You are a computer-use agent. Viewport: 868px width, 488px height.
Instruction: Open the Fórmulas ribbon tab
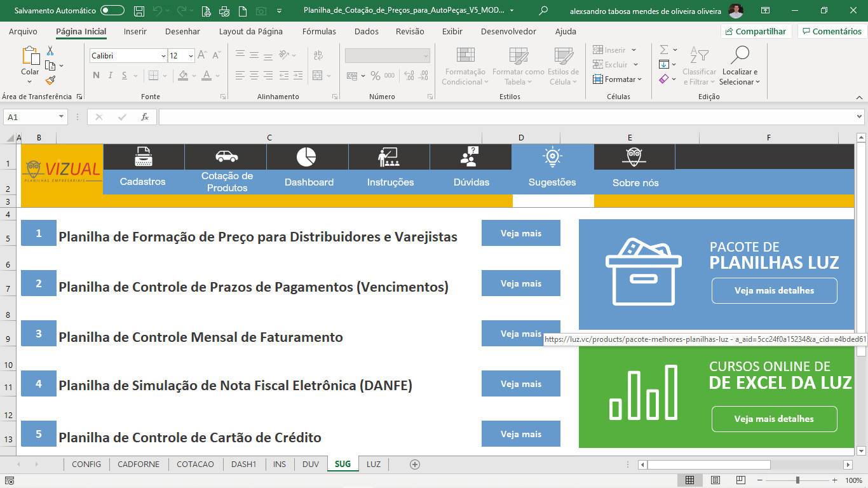[x=319, y=31]
